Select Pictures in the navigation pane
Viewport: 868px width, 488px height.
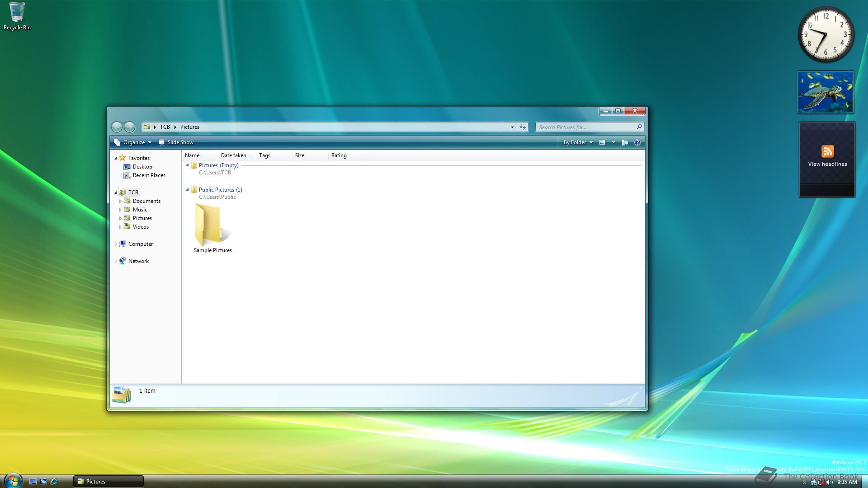click(138, 218)
